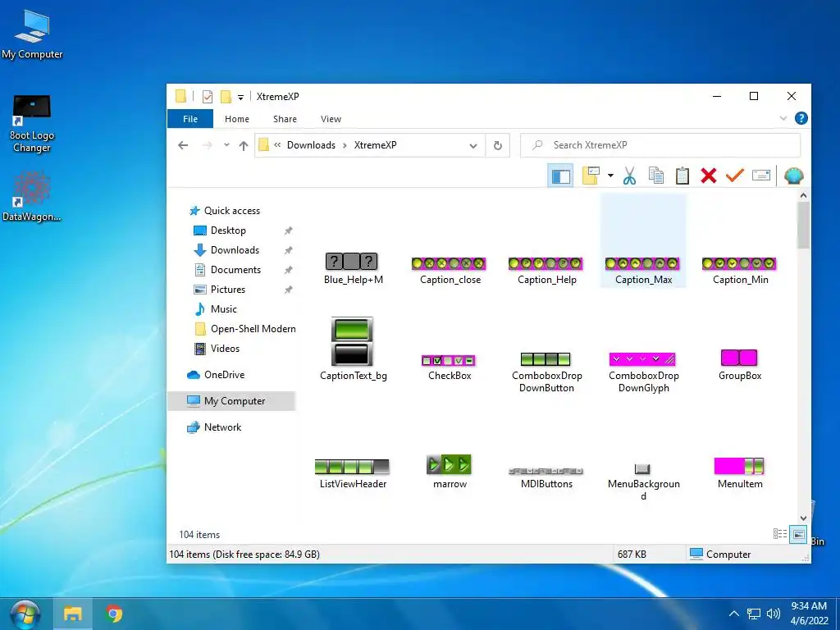This screenshot has width=840, height=630.
Task: Switch to Large icons view button
Action: coord(798,534)
